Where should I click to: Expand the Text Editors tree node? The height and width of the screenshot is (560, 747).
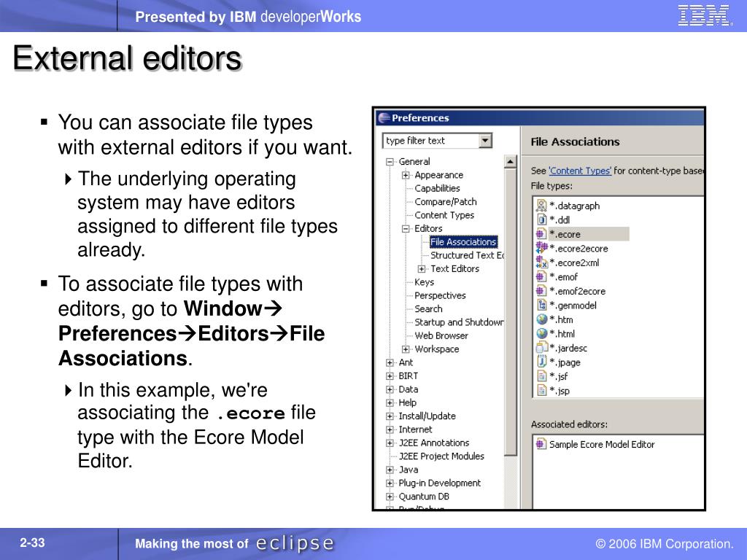click(x=422, y=268)
